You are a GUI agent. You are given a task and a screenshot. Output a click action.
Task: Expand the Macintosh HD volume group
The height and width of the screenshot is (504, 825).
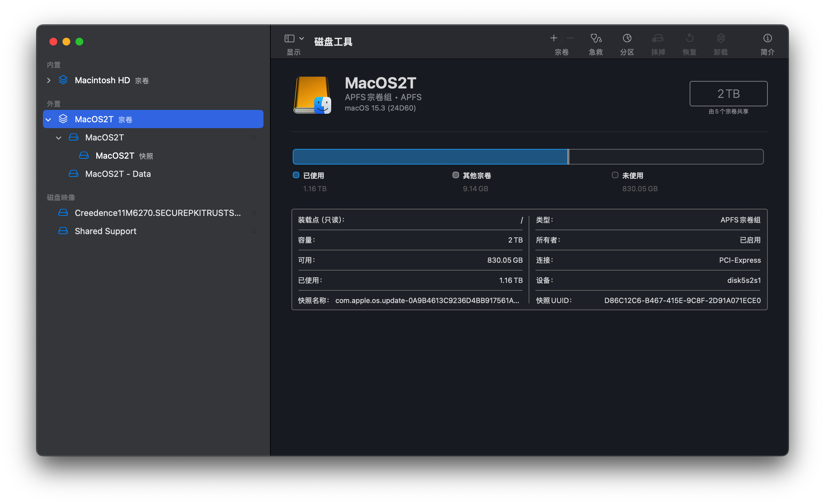[x=49, y=80]
